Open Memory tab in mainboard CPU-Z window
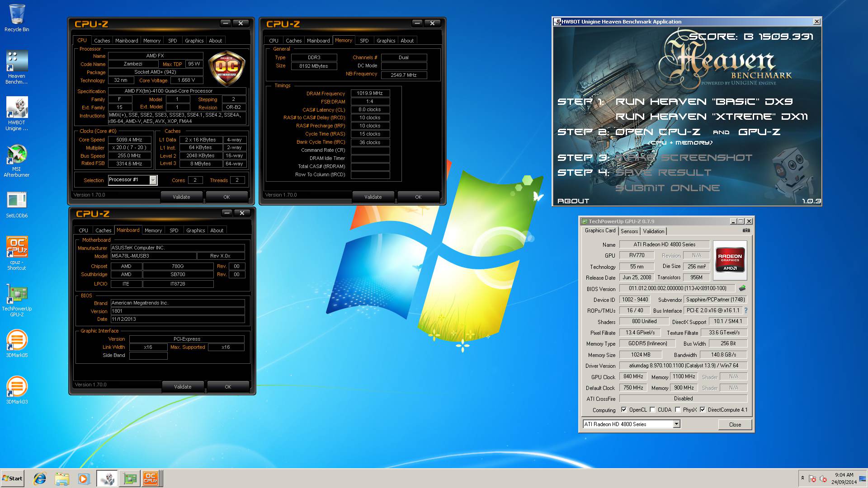The width and height of the screenshot is (868, 488). pyautogui.click(x=153, y=230)
